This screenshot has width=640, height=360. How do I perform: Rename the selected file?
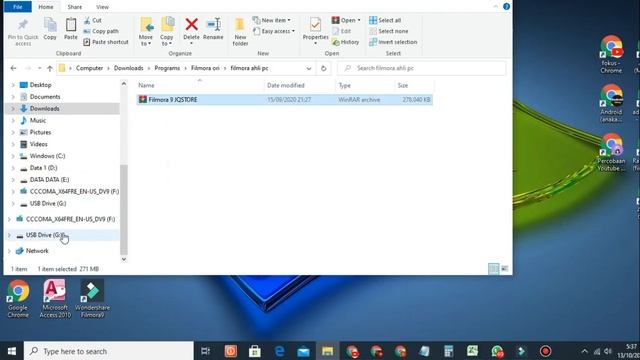point(213,29)
